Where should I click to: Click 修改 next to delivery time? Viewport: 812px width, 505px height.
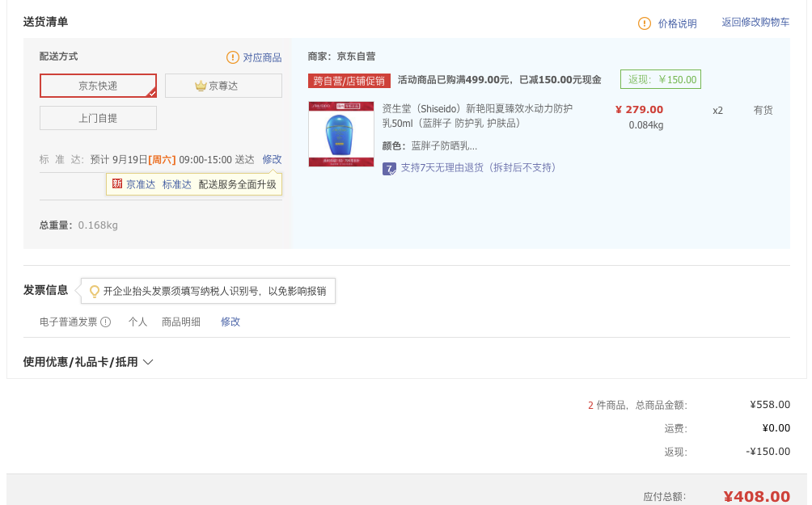click(272, 159)
